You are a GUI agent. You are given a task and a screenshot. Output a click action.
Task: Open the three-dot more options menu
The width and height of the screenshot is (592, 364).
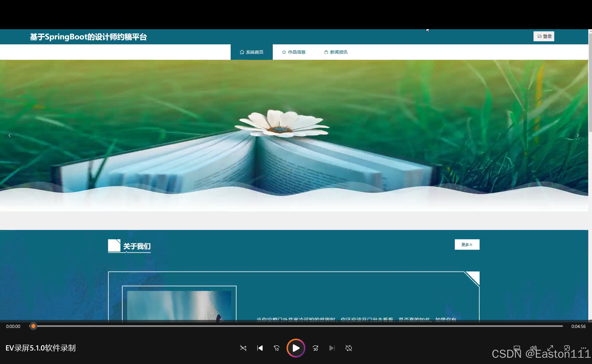coord(584,348)
